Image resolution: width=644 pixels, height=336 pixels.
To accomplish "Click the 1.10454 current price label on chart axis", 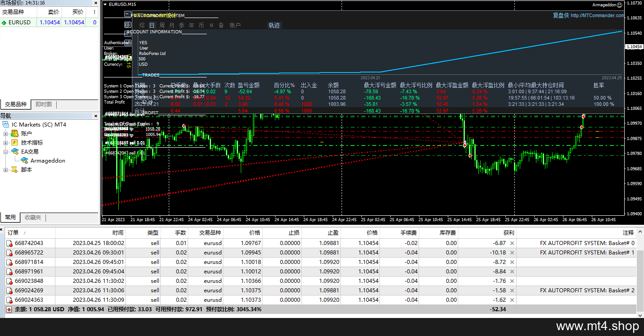I will point(634,47).
